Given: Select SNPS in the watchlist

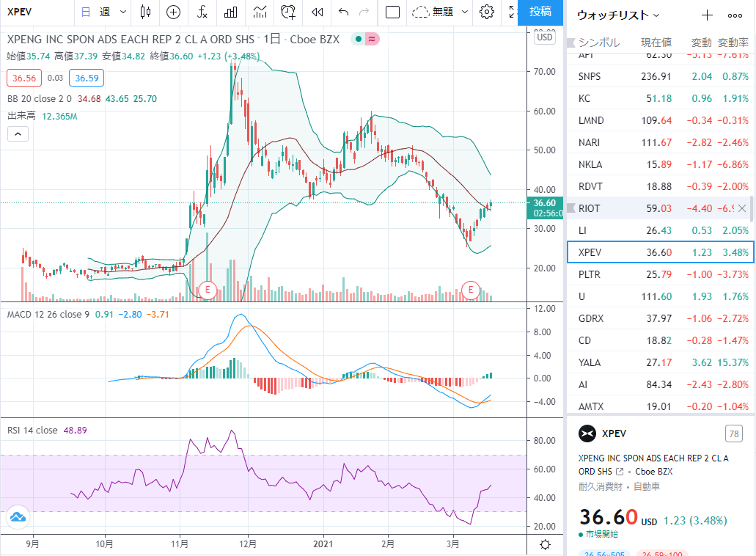Looking at the screenshot, I should coord(659,76).
